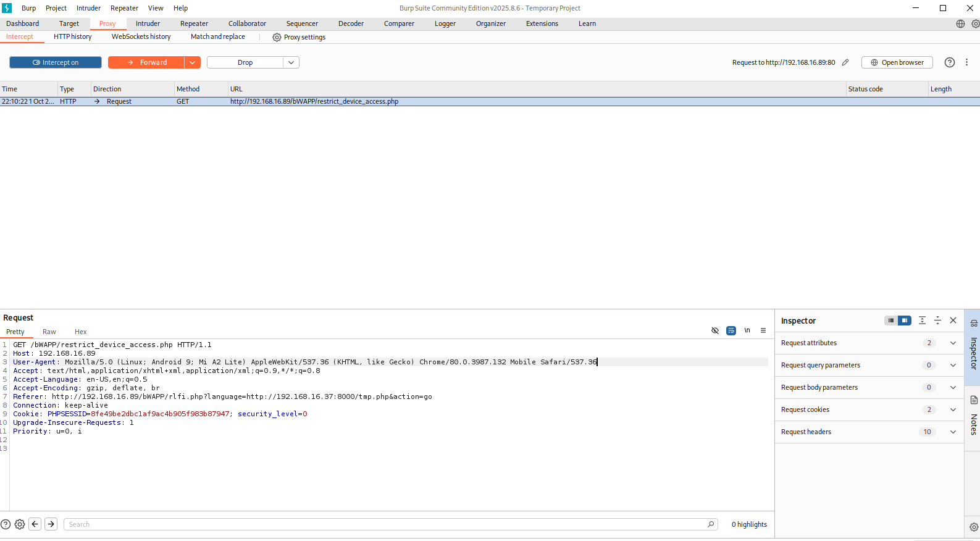Viewport: 980px width, 541px height.
Task: Toggle line wrap in request editor
Action: [731, 330]
